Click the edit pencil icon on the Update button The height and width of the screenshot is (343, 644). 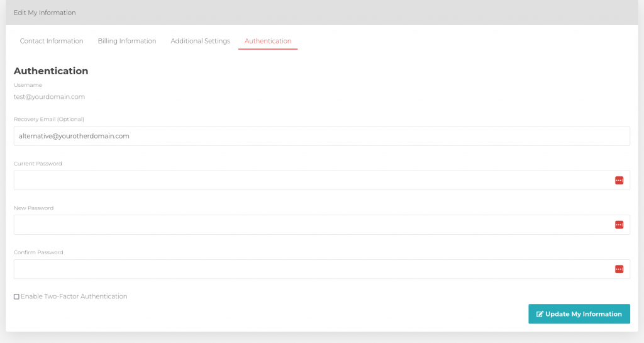(x=540, y=314)
